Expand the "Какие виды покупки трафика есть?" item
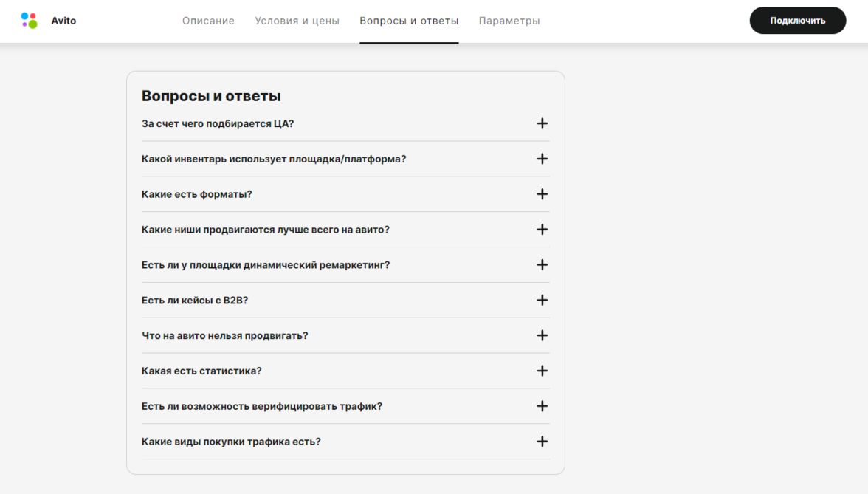This screenshot has width=868, height=494. (x=542, y=442)
